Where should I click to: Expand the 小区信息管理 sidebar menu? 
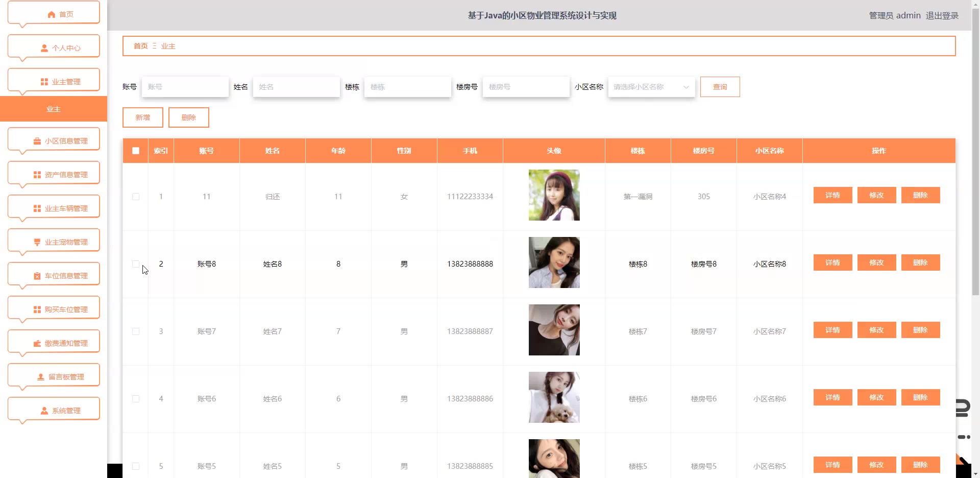click(54, 141)
